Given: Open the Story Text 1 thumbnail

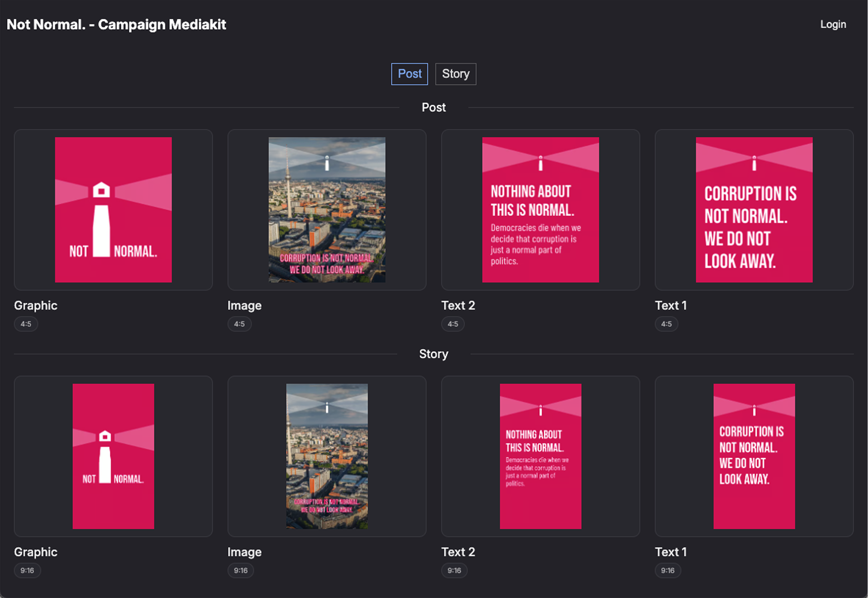Looking at the screenshot, I should coord(754,456).
